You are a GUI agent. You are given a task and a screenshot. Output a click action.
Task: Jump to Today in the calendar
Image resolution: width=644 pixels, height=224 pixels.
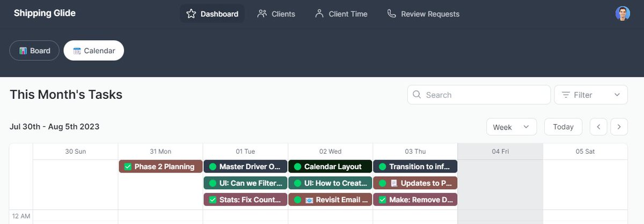coord(563,127)
